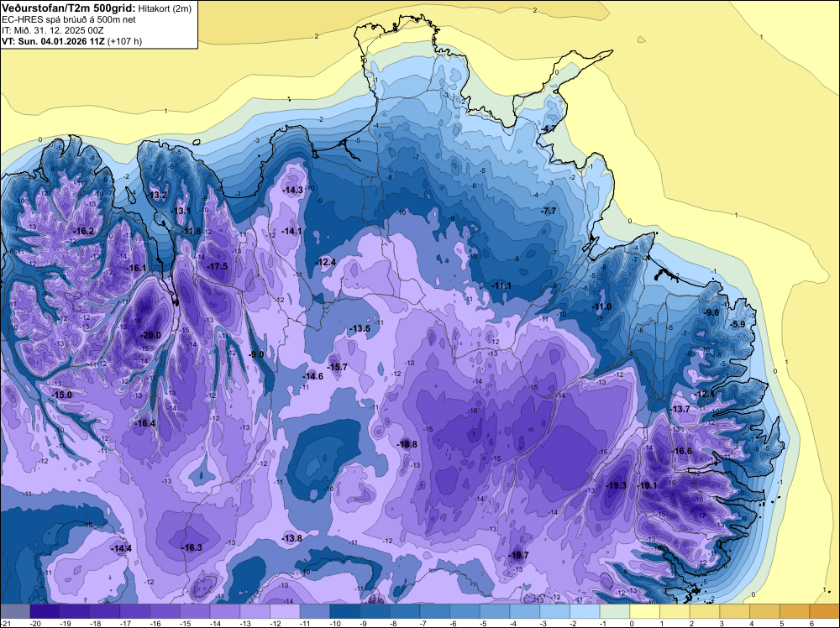Click the -19.3 temperature value
The image size is (840, 628).
tap(616, 485)
